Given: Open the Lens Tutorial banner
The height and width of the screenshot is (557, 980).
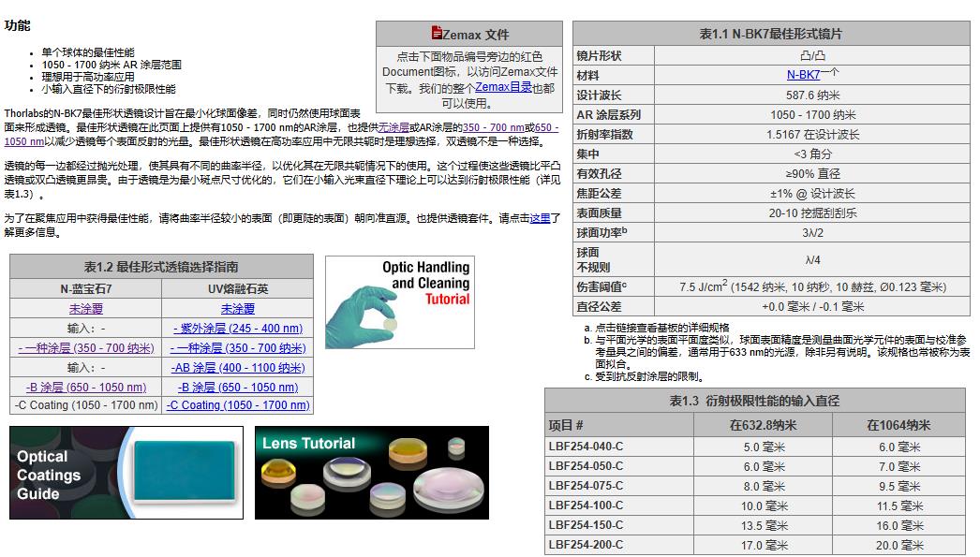Looking at the screenshot, I should click(x=372, y=473).
